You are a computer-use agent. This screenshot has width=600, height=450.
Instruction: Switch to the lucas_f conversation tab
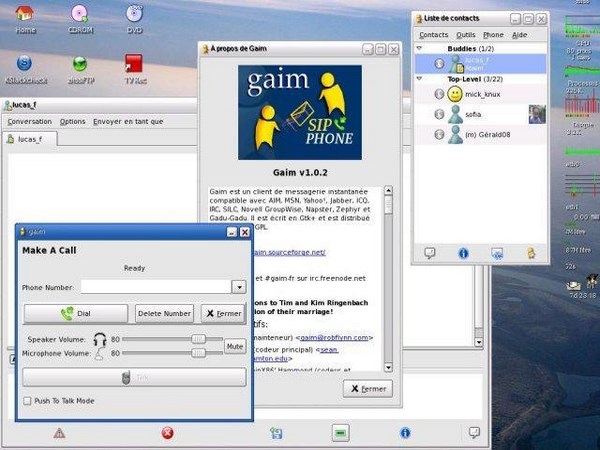coord(30,139)
